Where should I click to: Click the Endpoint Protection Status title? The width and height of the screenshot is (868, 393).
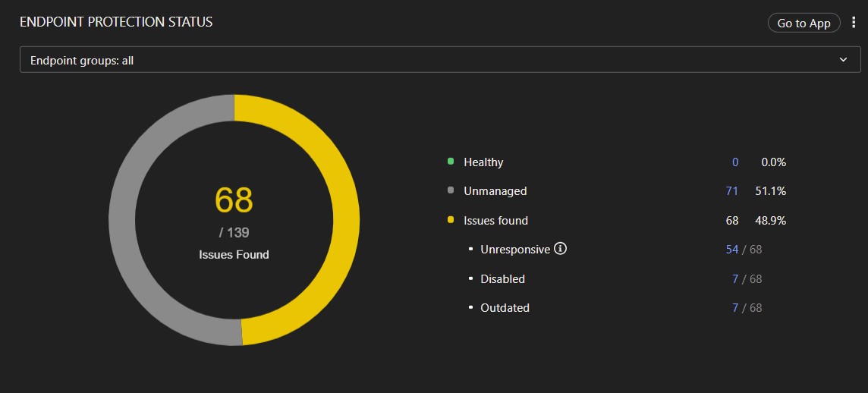(116, 22)
